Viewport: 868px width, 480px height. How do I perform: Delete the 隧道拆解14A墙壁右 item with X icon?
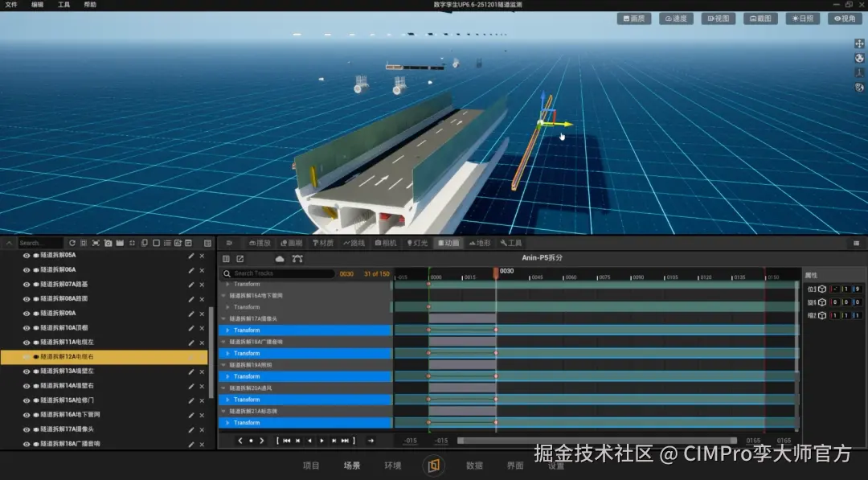point(202,386)
